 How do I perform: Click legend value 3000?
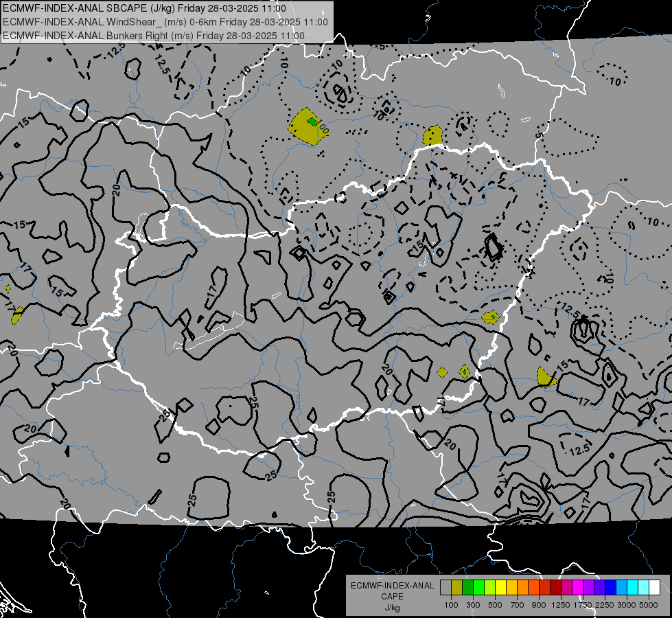click(627, 605)
